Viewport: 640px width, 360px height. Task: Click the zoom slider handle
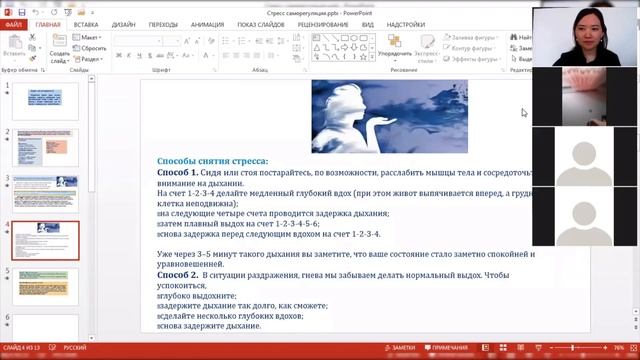click(x=573, y=348)
